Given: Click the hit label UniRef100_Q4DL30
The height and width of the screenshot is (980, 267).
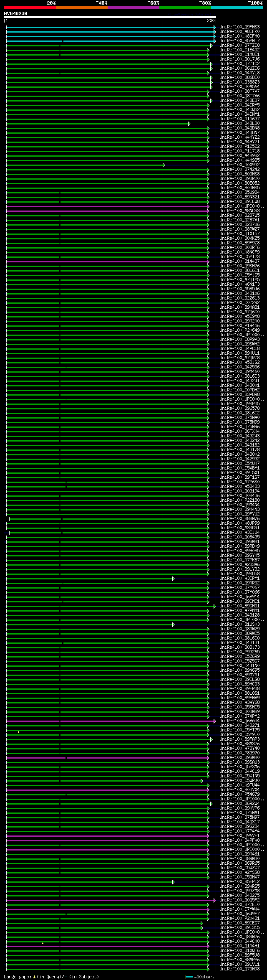Looking at the screenshot, I should pos(239,123).
